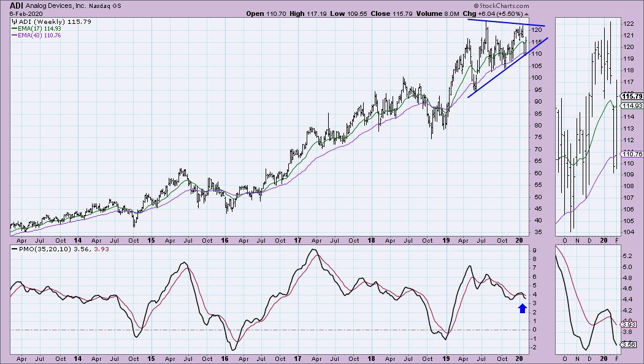Viewport: 644px width, 364px height.
Task: Click the EMA(43) 110.76 legend label
Action: tap(39, 36)
